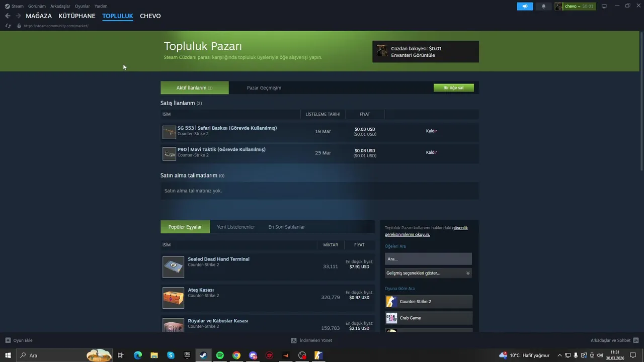Image resolution: width=644 pixels, height=362 pixels.
Task: Click the Rüyalar ve Kâbuslar Kasası name
Action: coord(218,321)
